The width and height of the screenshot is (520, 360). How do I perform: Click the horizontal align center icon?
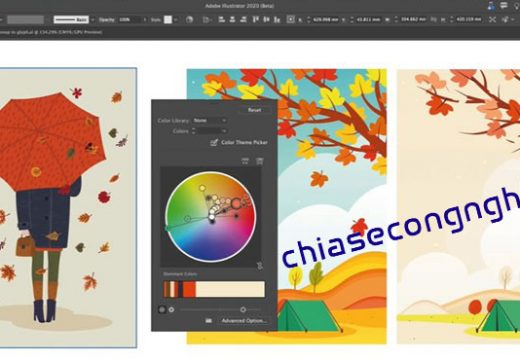click(x=232, y=20)
